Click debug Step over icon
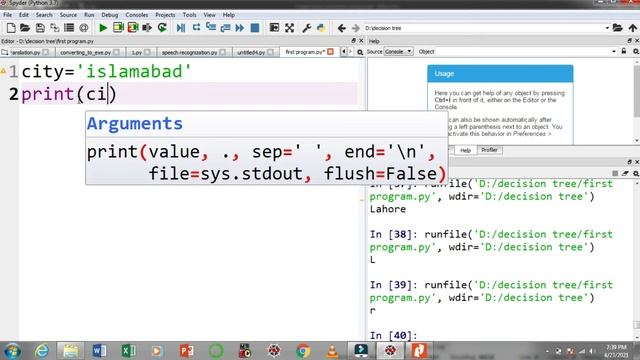The height and width of the screenshot is (360, 640). [x=196, y=28]
